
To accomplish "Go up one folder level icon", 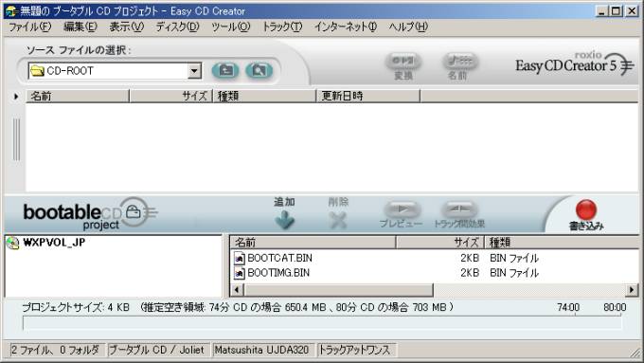I will click(x=225, y=70).
